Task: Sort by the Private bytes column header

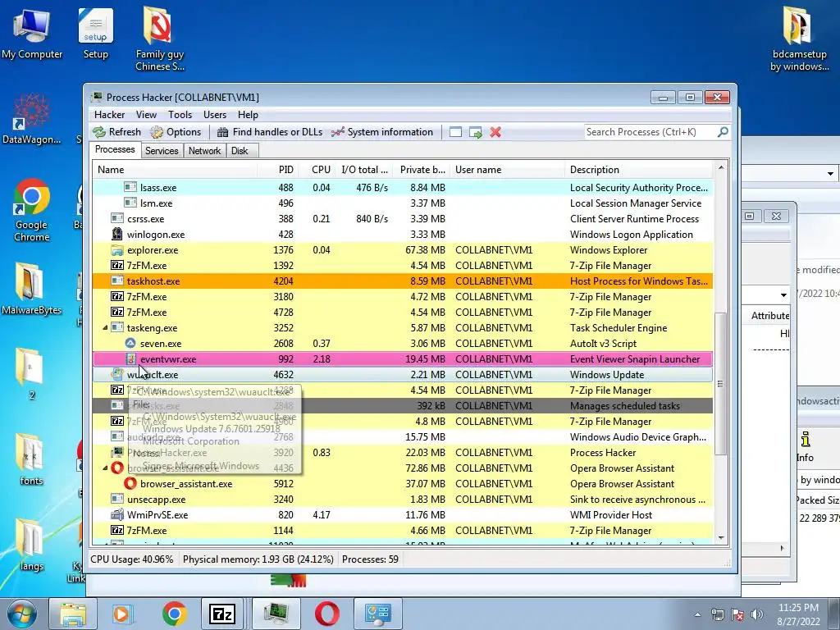Action: click(421, 170)
